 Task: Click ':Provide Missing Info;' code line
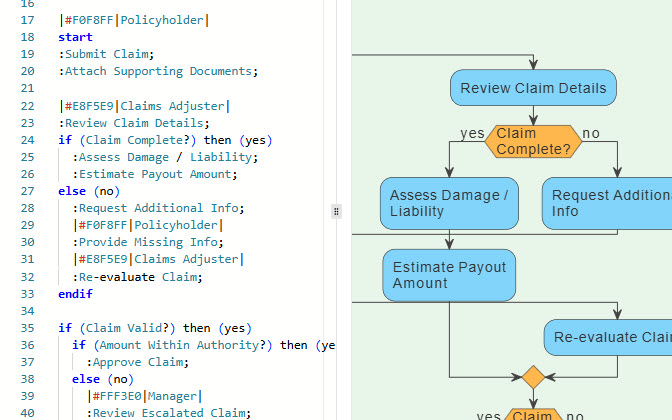coord(148,242)
